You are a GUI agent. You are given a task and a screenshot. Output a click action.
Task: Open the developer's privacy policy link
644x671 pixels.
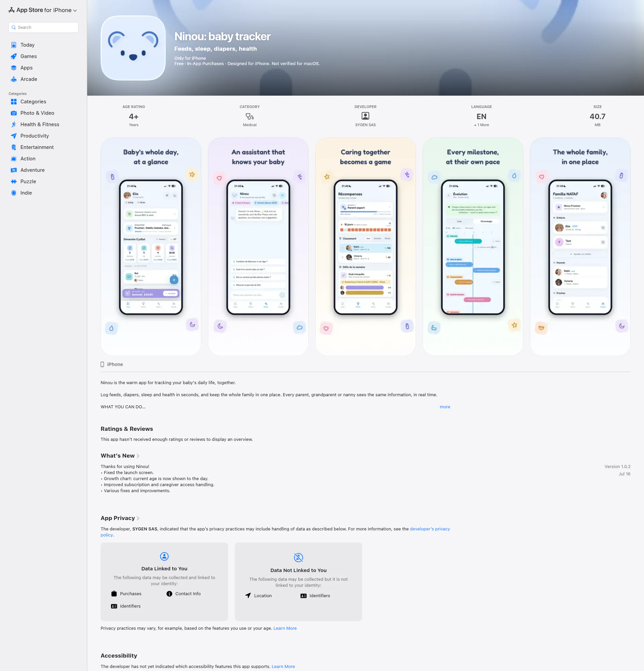click(x=430, y=529)
